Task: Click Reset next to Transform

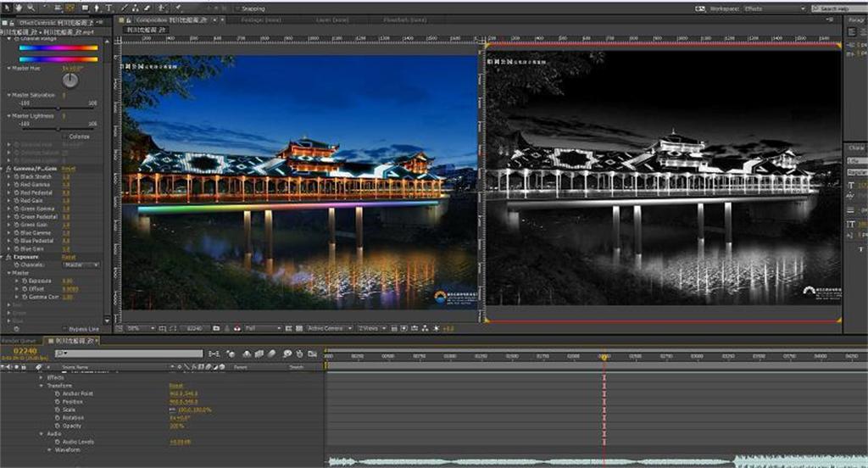Action: pyautogui.click(x=176, y=385)
